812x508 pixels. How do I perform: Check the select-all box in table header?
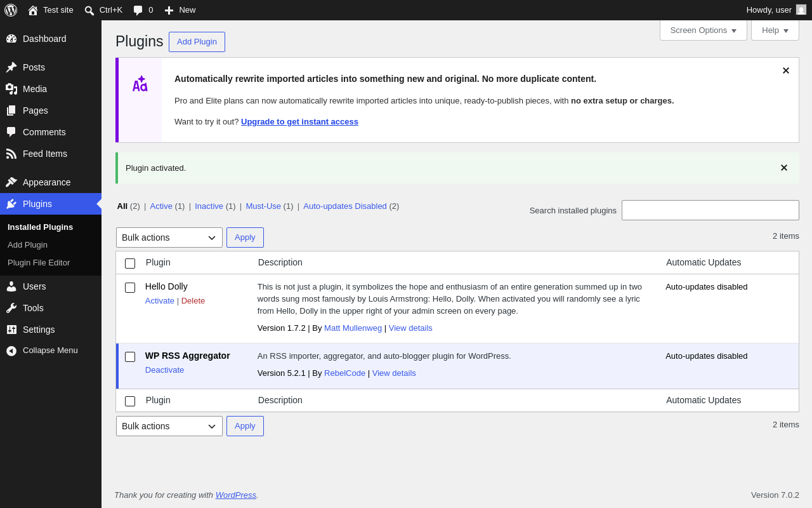click(x=130, y=263)
